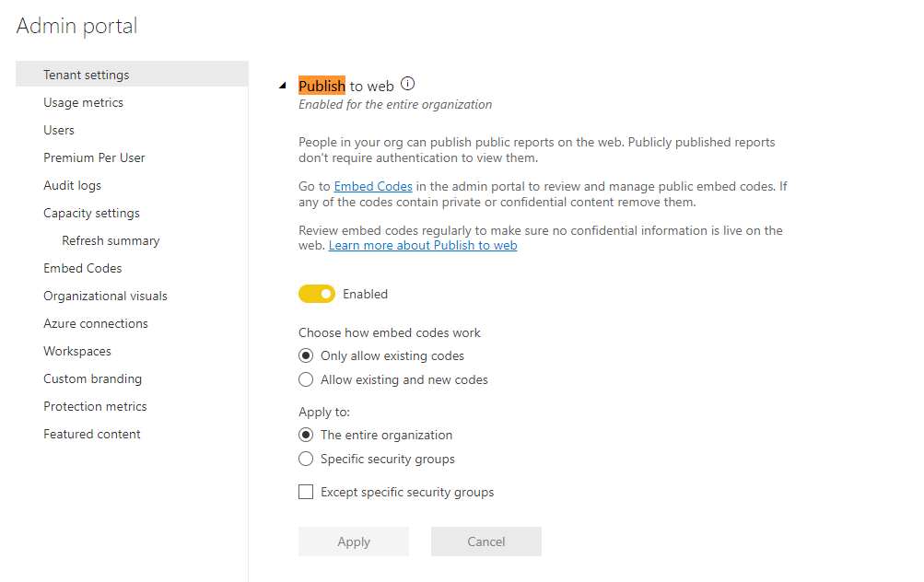Click the info icon next to Publish to web
The image size is (924, 582).
(x=408, y=84)
